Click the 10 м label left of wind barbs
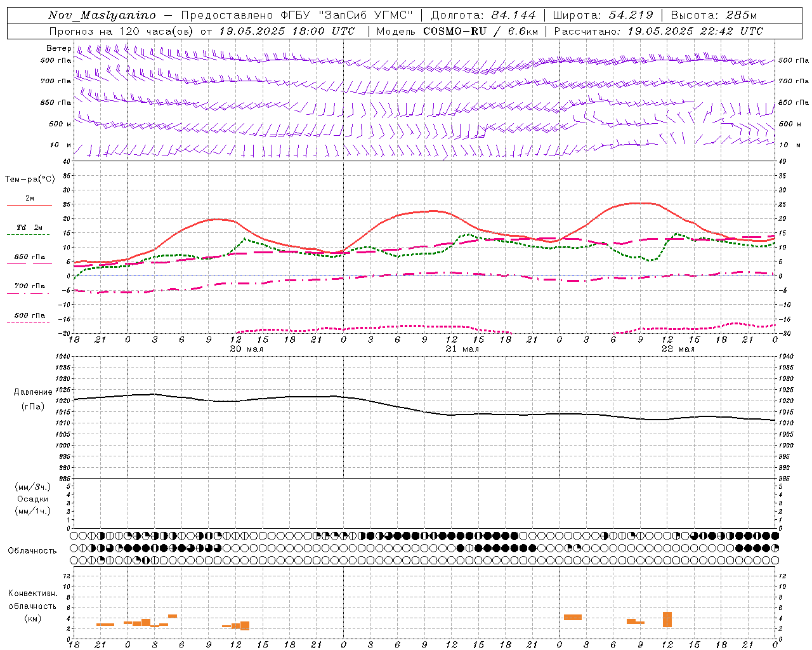This screenshot has height=650, width=812. point(60,145)
